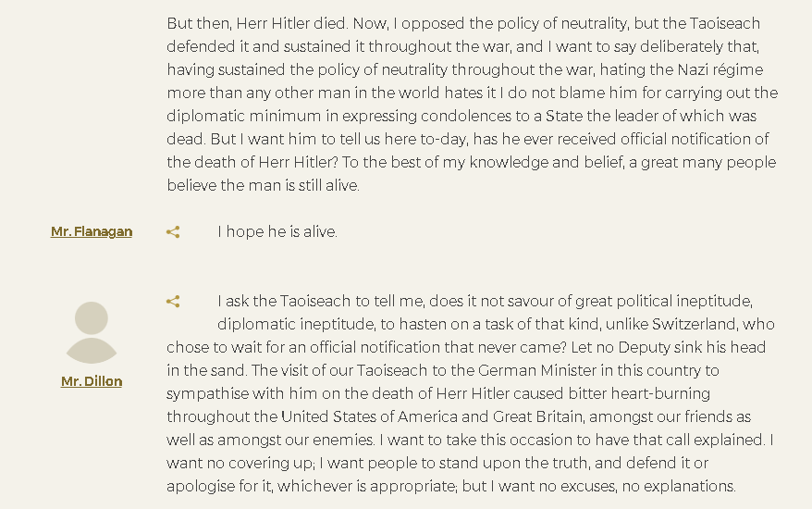Click the sentence "I hope he is alive."
Viewport: 812px width, 509px height.
point(277,231)
